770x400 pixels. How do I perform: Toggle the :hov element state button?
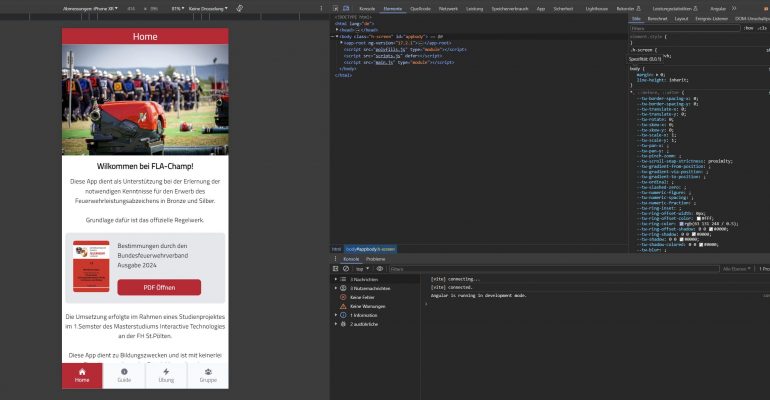(x=748, y=28)
